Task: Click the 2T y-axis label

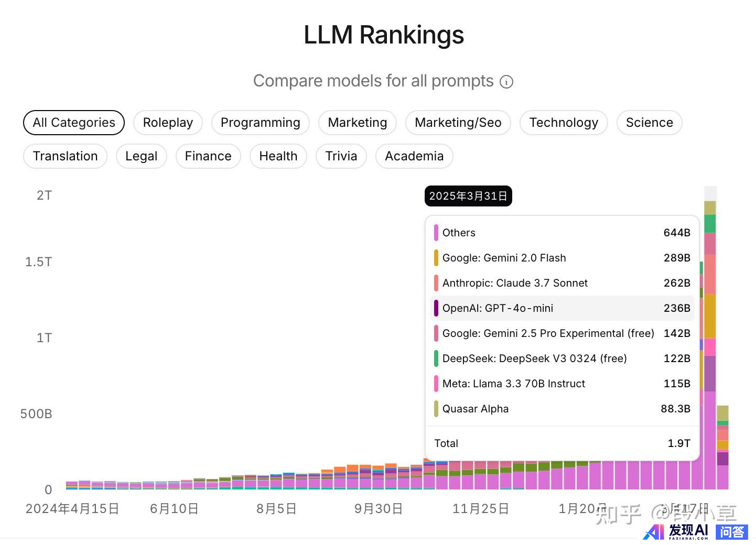Action: point(45,195)
